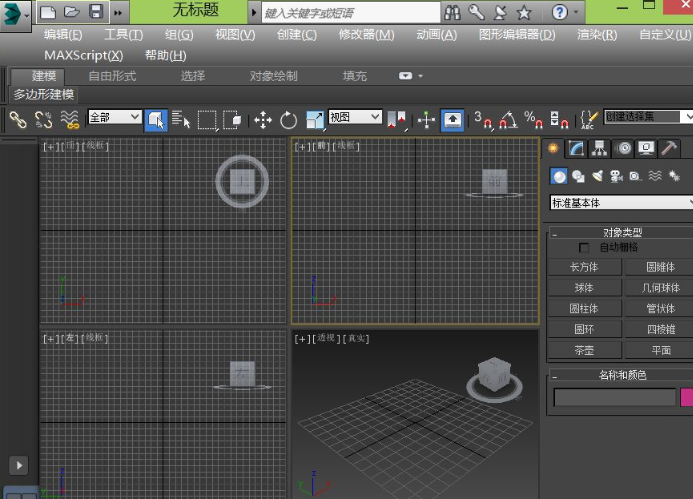693x499 pixels.
Task: Open the 工具(T) menu
Action: [124, 34]
